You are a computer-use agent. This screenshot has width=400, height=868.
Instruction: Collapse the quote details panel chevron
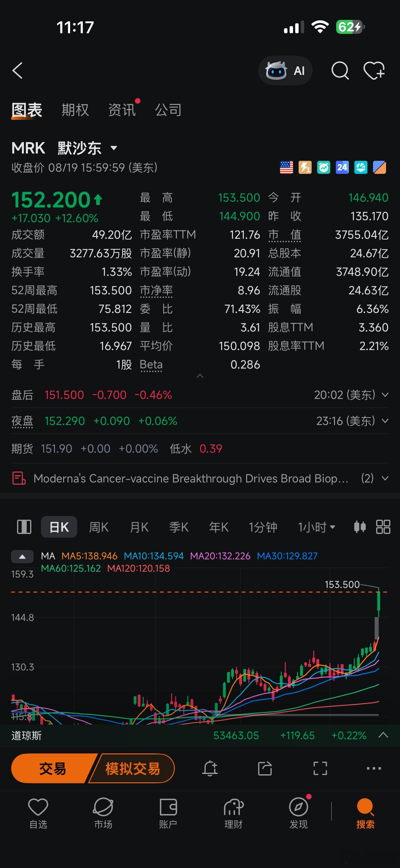tap(200, 376)
